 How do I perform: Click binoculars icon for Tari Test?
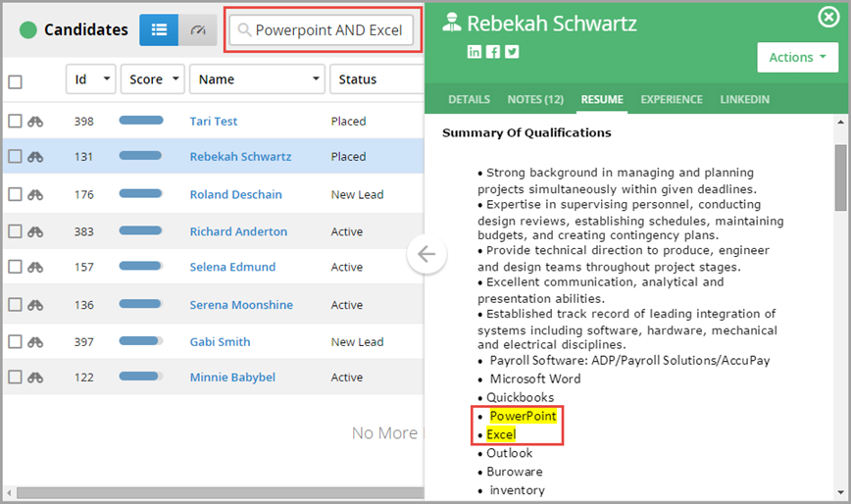coord(35,122)
